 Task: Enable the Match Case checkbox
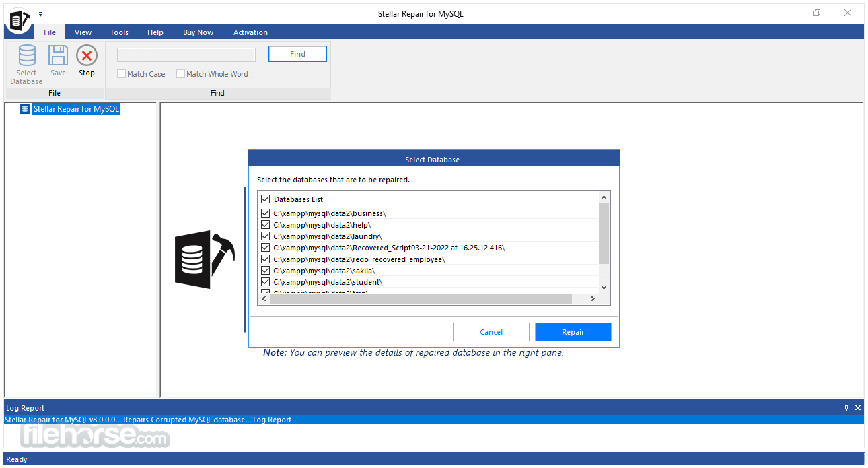point(122,74)
